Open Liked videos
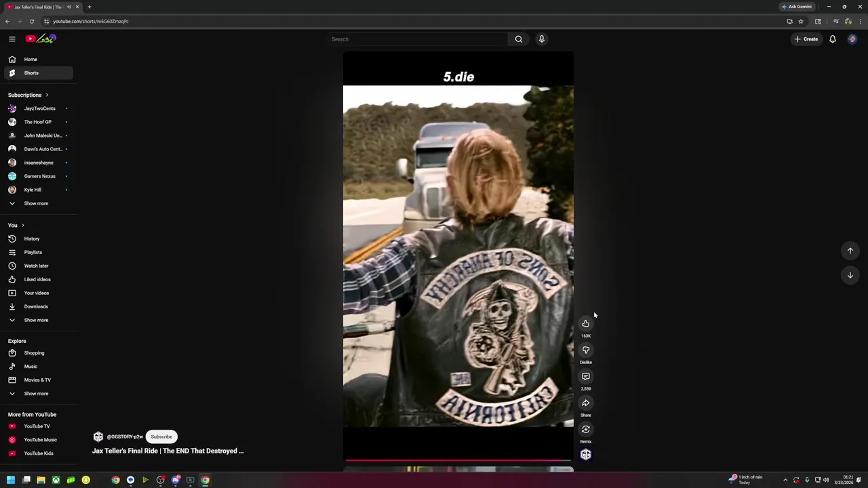The height and width of the screenshot is (488, 868). 38,279
